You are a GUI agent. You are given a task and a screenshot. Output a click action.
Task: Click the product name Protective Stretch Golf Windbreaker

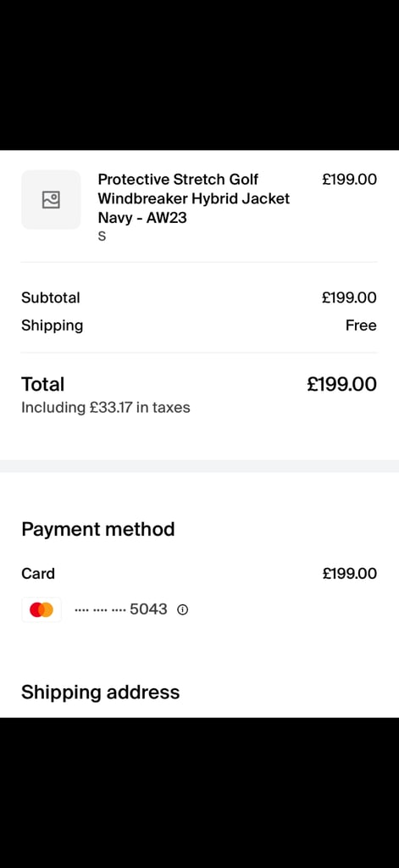[194, 198]
